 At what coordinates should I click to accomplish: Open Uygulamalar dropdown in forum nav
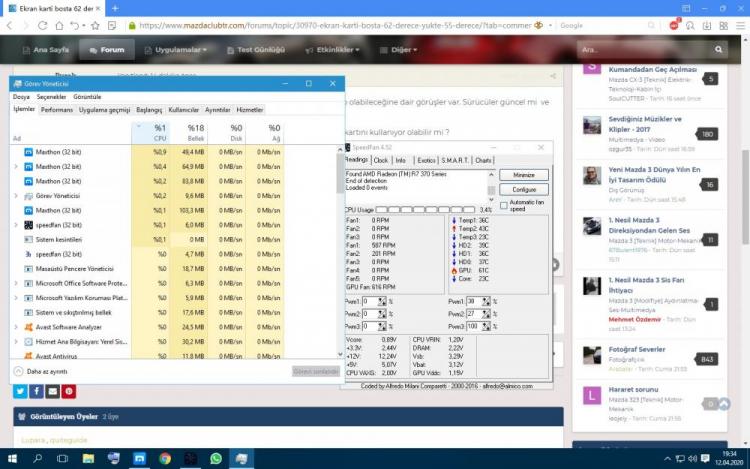(176, 50)
